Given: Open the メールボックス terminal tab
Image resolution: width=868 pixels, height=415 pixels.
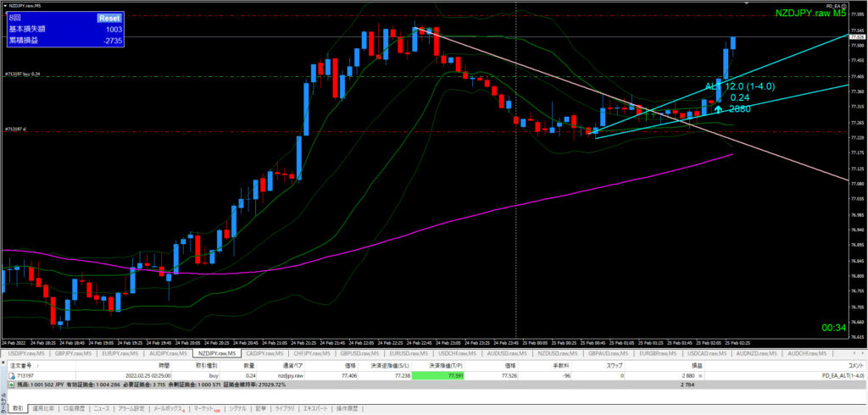Looking at the screenshot, I should [x=169, y=409].
